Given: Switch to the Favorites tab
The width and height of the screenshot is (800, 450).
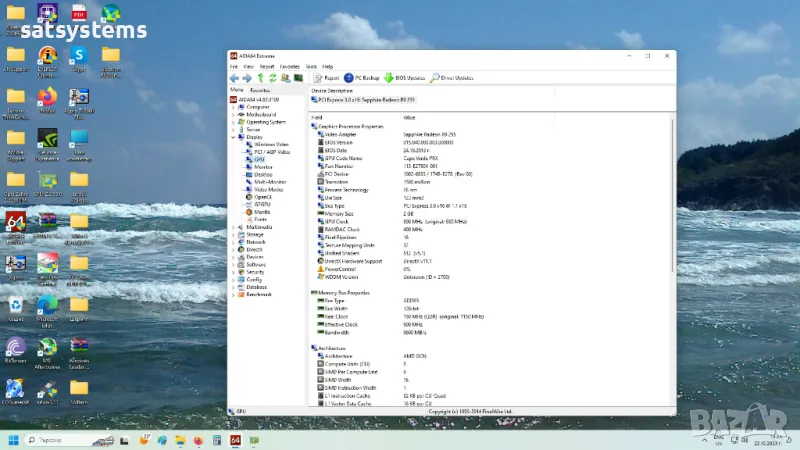Looking at the screenshot, I should (260, 90).
